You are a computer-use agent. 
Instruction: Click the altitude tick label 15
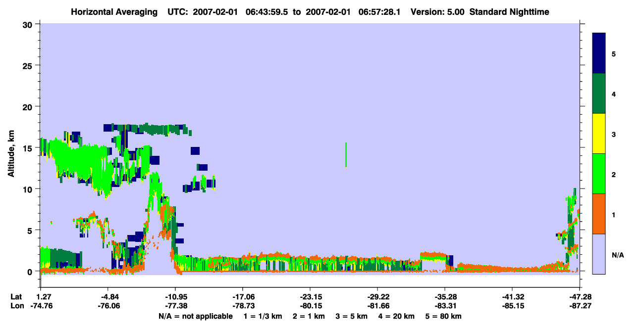tap(29, 148)
